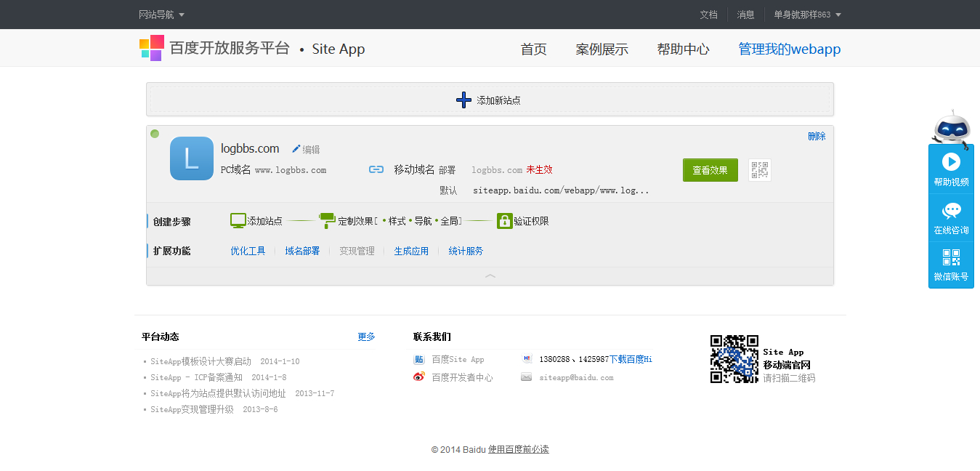980x471 pixels.
Task: Click the Site App footer QR code
Action: click(734, 359)
